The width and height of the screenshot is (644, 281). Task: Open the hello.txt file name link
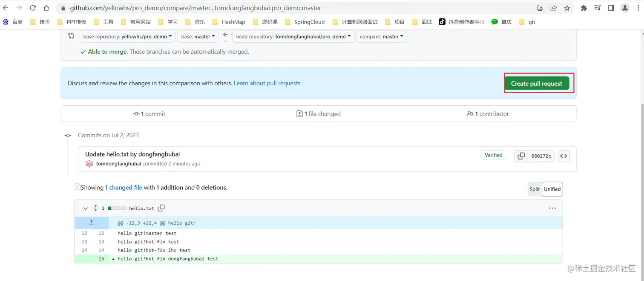(142, 209)
